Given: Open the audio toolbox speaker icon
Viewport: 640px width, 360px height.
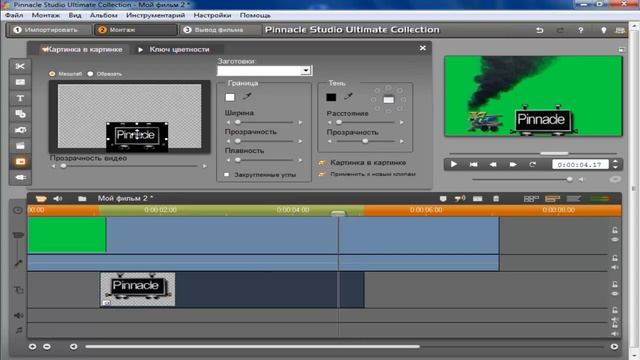Looking at the screenshot, I should pos(58,199).
